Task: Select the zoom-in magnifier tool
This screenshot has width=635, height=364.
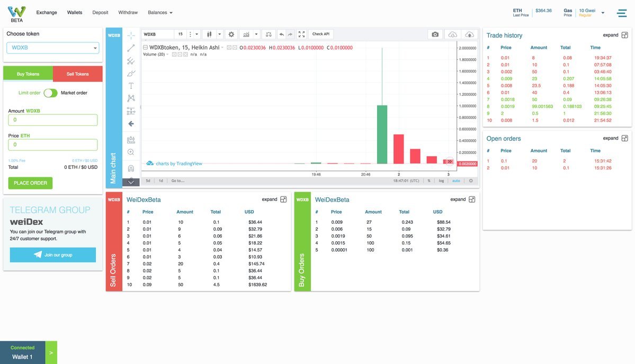Action: coord(131,152)
